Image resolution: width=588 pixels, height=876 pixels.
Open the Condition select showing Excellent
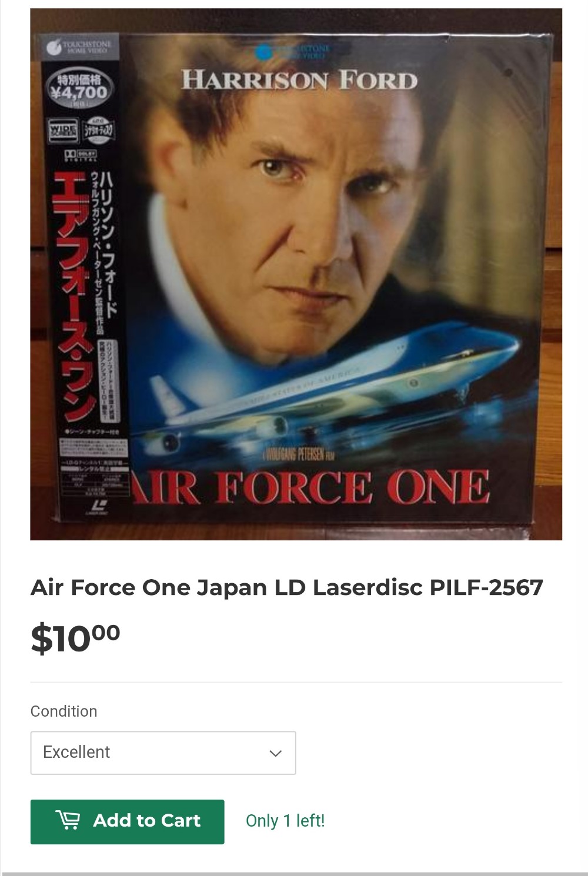pyautogui.click(x=163, y=753)
